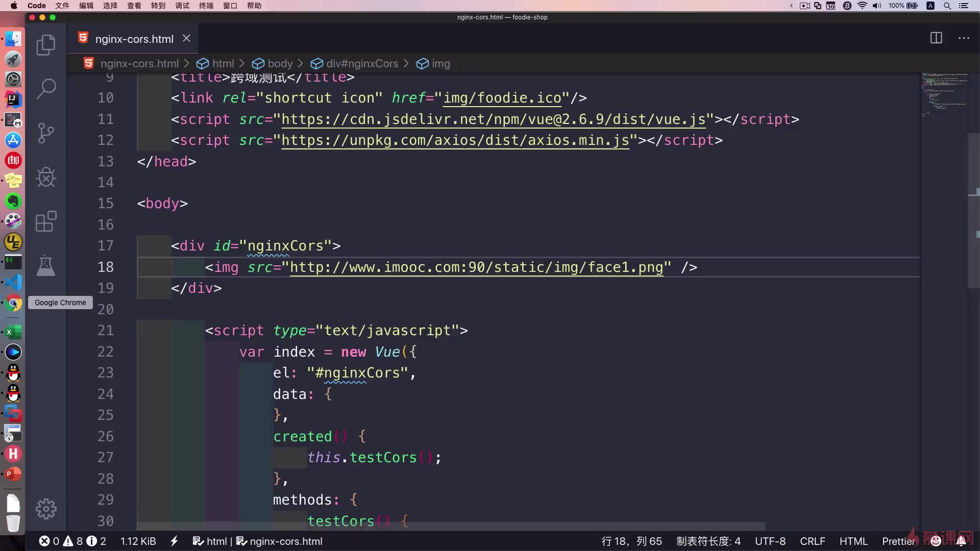Open the Source Control view
The height and width of the screenshot is (551, 980).
point(46,133)
